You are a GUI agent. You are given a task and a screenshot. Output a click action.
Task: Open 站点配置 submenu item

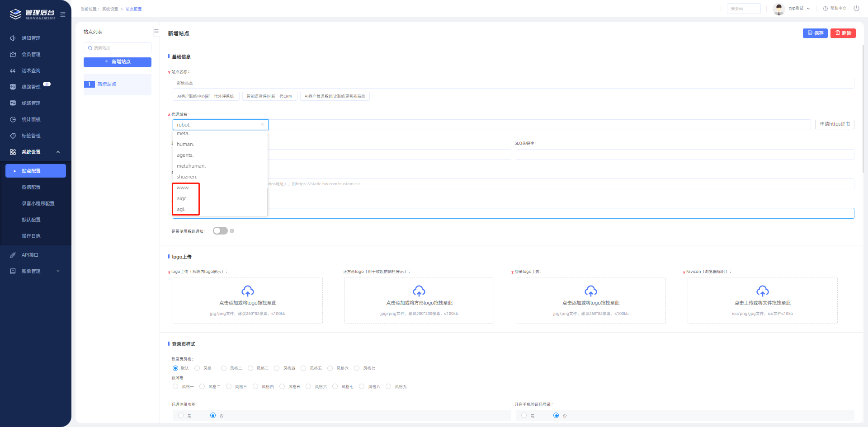(36, 171)
